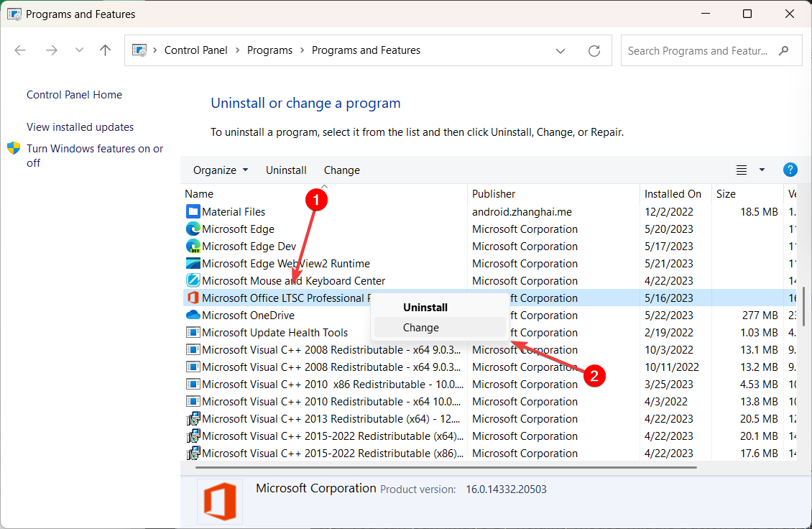Screen dimensions: 812x529
Task: Click Change in the toolbar
Action: pyautogui.click(x=342, y=170)
